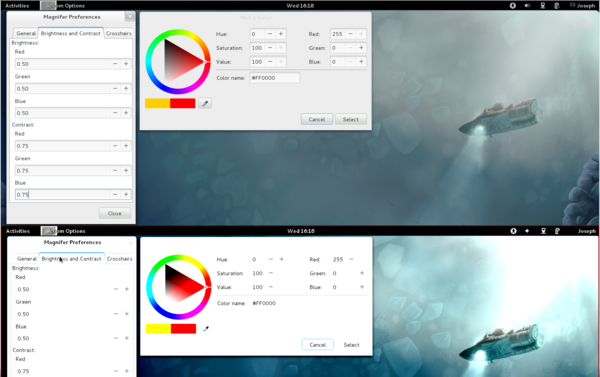This screenshot has width=600, height=377.
Task: Decrease Red channel with minus button
Action: tap(351, 34)
